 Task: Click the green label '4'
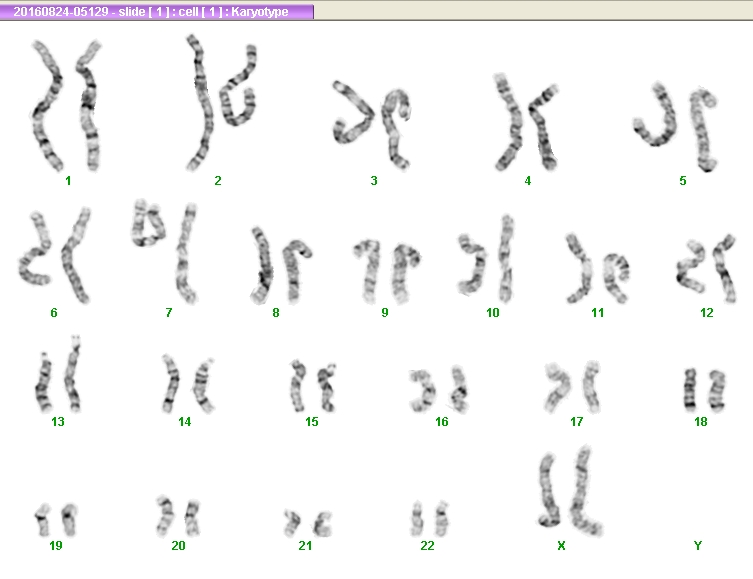click(x=528, y=181)
